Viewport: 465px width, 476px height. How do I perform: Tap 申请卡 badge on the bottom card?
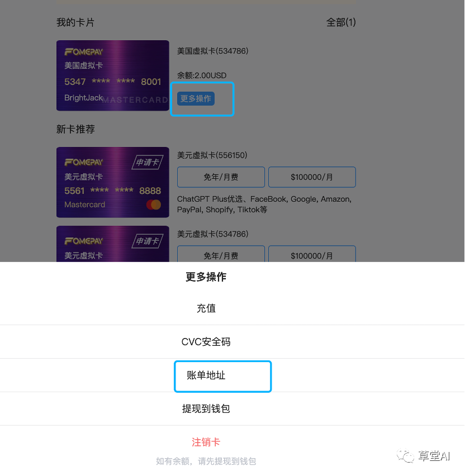coord(148,241)
